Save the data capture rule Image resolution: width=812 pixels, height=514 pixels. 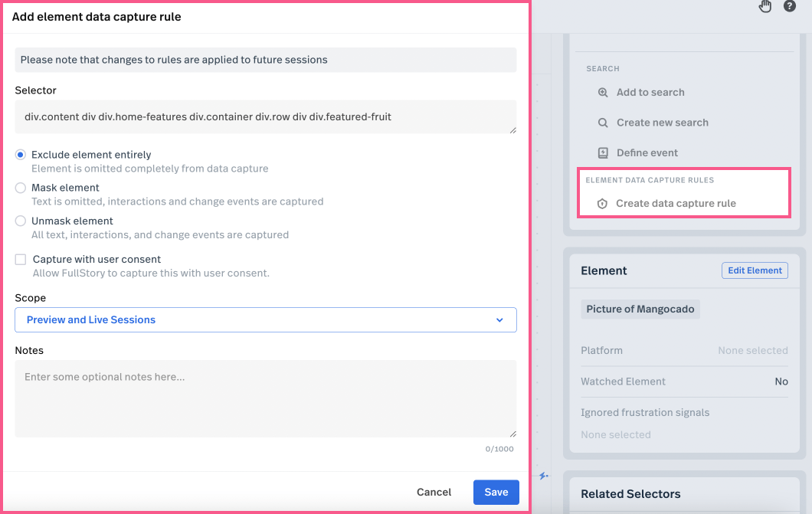496,493
